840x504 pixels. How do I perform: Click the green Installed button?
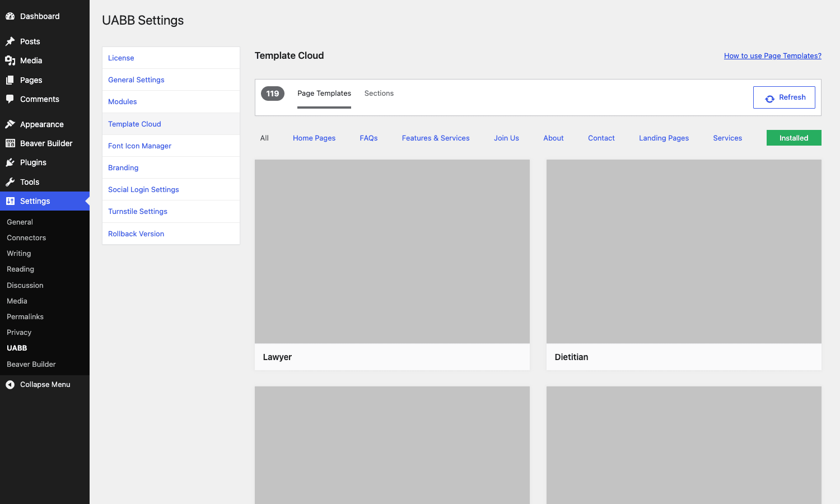coord(794,138)
